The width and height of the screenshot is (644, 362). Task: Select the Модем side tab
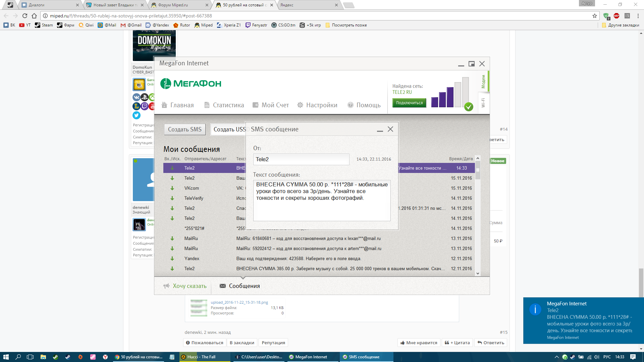[x=483, y=81]
